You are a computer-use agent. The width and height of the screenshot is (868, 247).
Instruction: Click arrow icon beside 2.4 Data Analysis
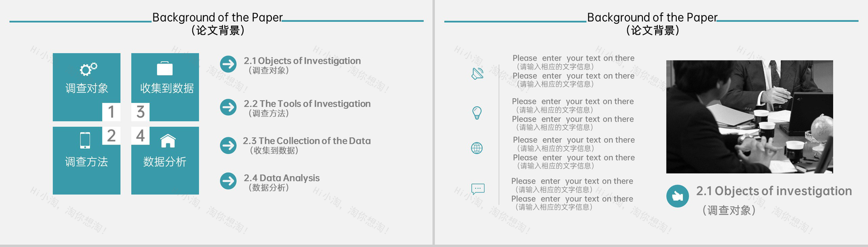tap(229, 181)
